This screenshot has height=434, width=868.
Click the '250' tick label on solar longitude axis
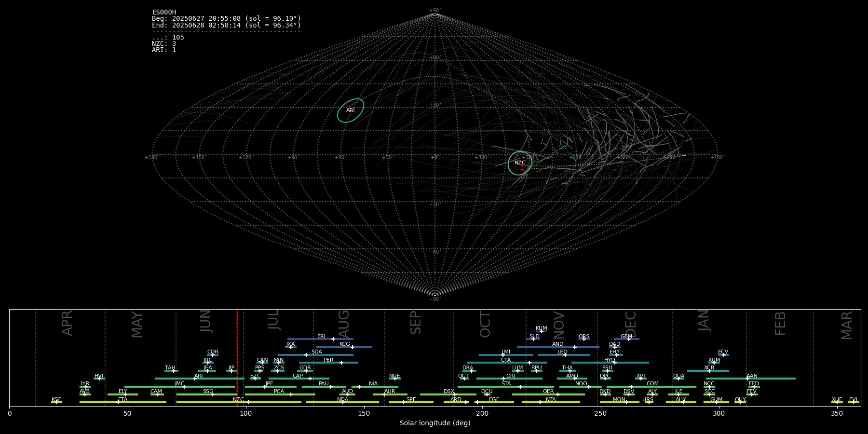click(x=600, y=413)
